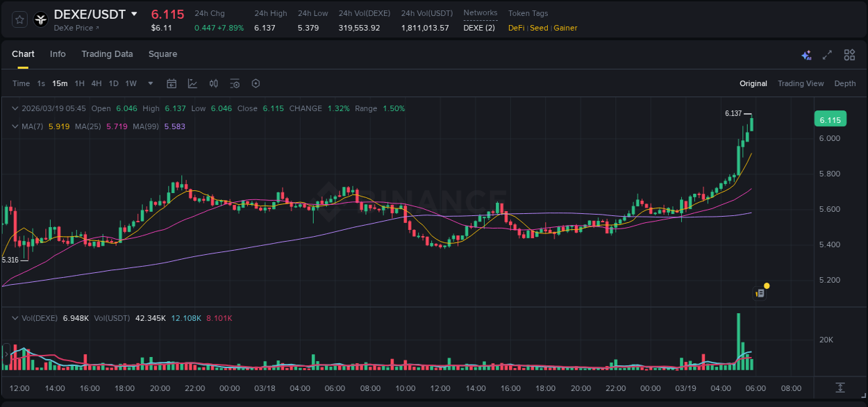The image size is (868, 407).
Task: Click the Binance AI assistant icon
Action: pyautogui.click(x=806, y=54)
